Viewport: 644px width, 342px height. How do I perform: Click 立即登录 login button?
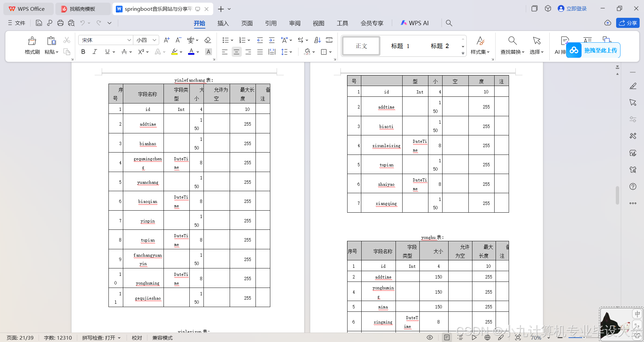[x=572, y=9]
